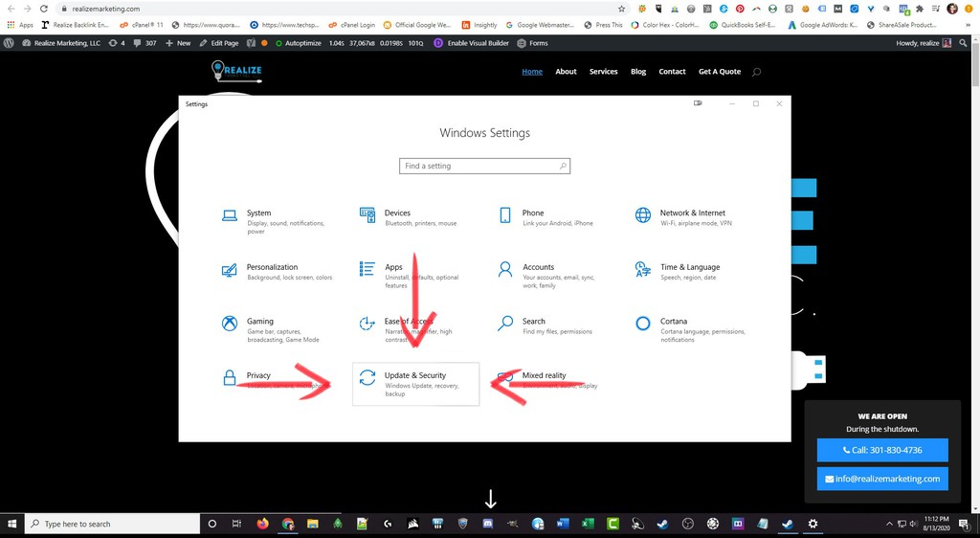The height and width of the screenshot is (538, 980).
Task: Click the Settings gear on the taskbar
Action: coord(813,524)
